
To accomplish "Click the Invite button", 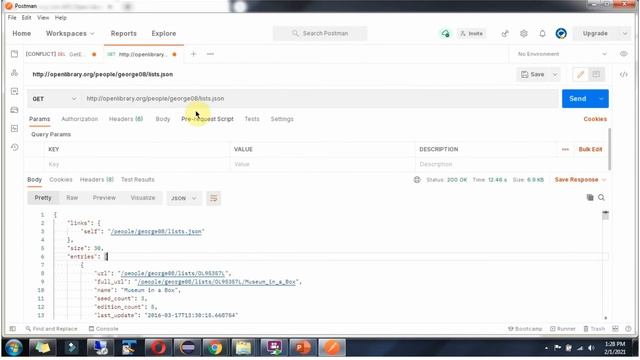I will 471,33.
